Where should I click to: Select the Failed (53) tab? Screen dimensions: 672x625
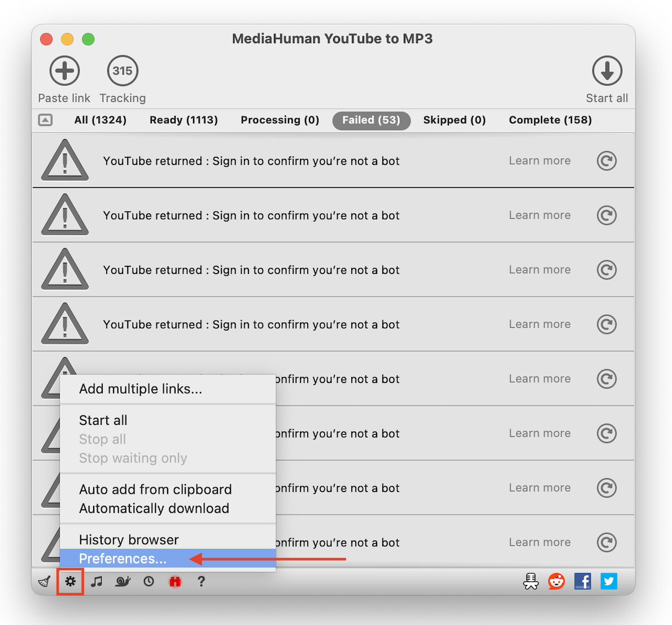371,120
